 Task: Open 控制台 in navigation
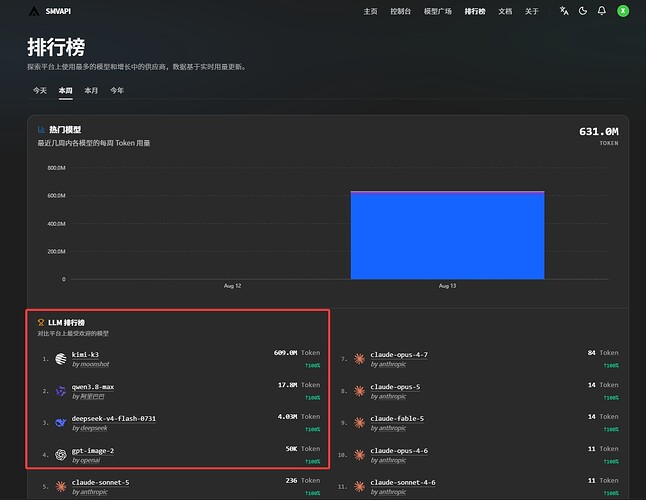click(x=400, y=12)
